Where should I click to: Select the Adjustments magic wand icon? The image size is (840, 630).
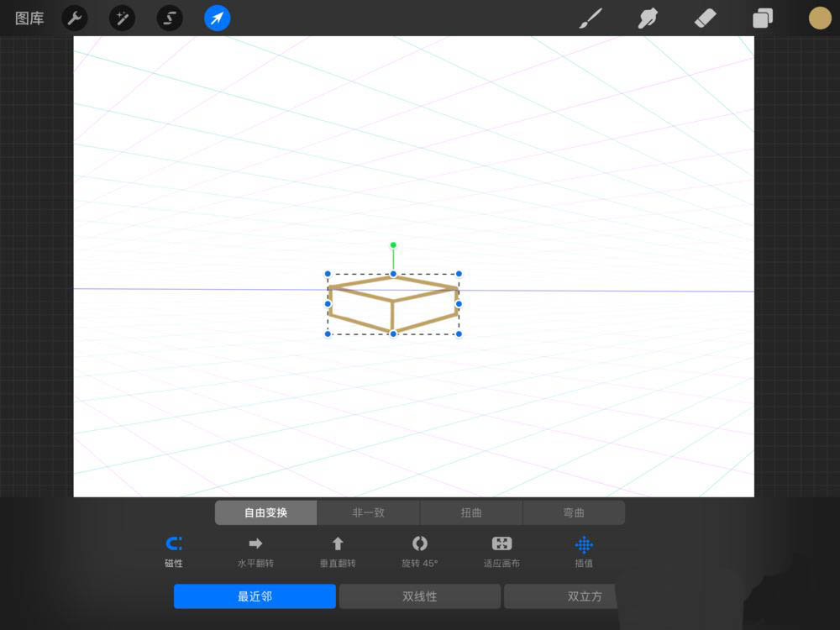click(122, 18)
